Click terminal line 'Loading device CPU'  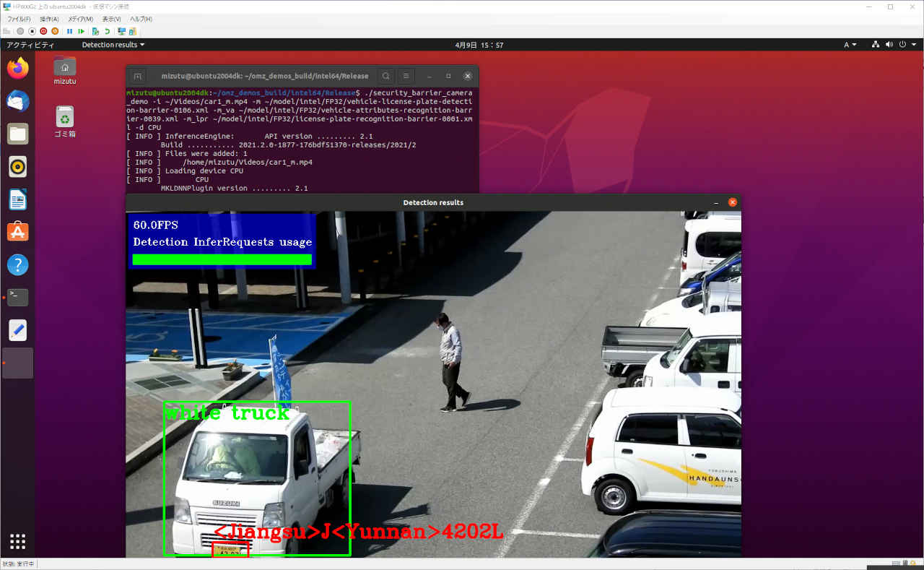(185, 171)
